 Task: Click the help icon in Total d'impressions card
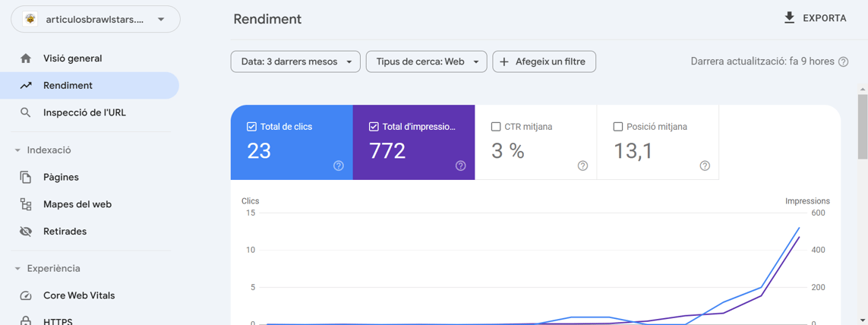pyautogui.click(x=460, y=166)
